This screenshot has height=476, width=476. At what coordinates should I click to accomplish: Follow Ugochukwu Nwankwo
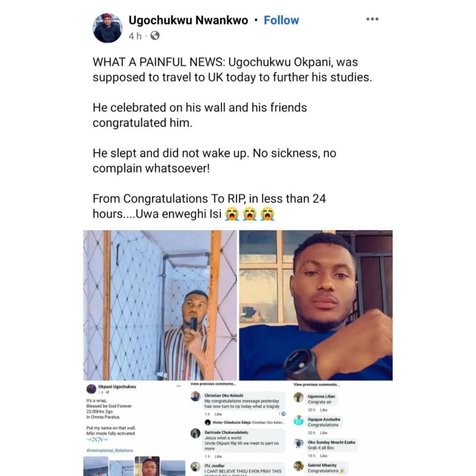pos(281,20)
